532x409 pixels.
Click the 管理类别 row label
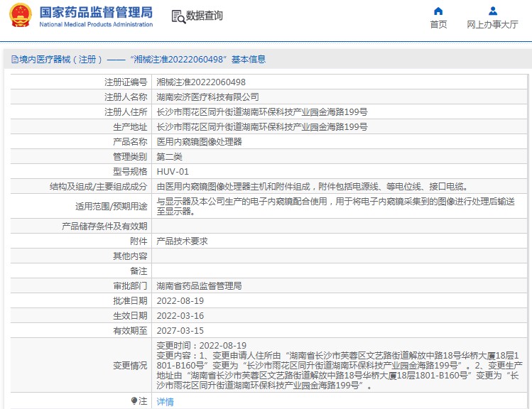[x=130, y=157]
